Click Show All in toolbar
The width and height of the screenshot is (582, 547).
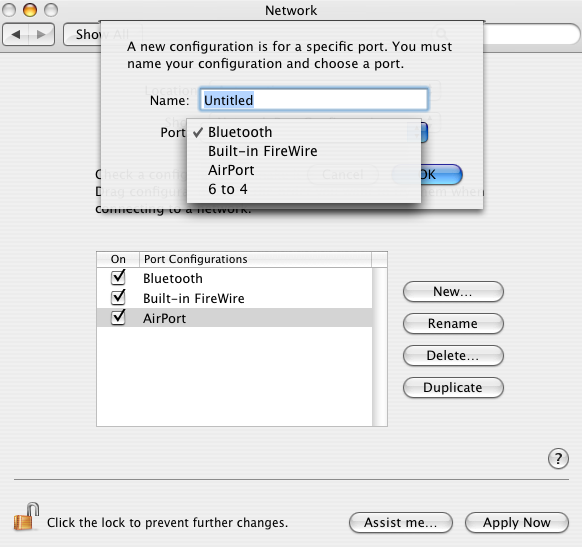(82, 35)
